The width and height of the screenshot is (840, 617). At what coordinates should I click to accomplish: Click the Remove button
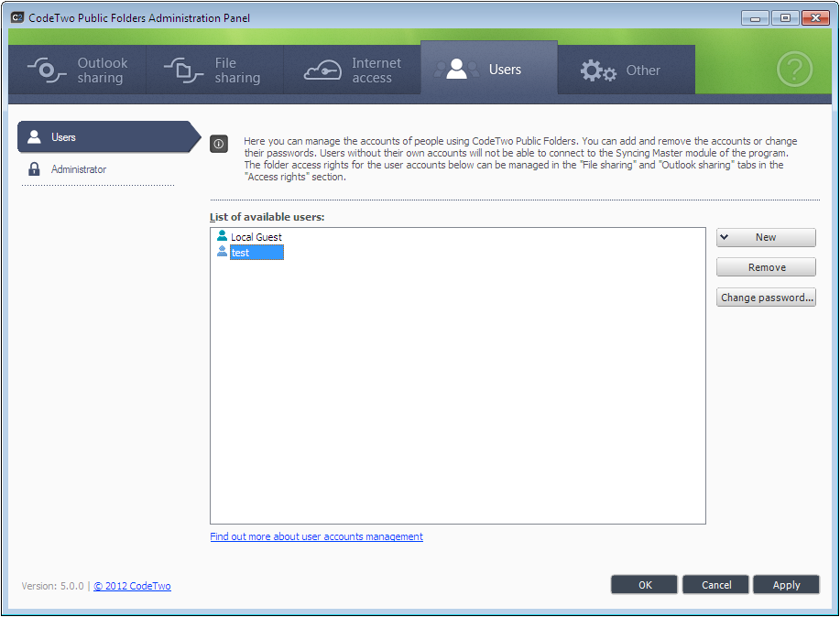pos(766,267)
